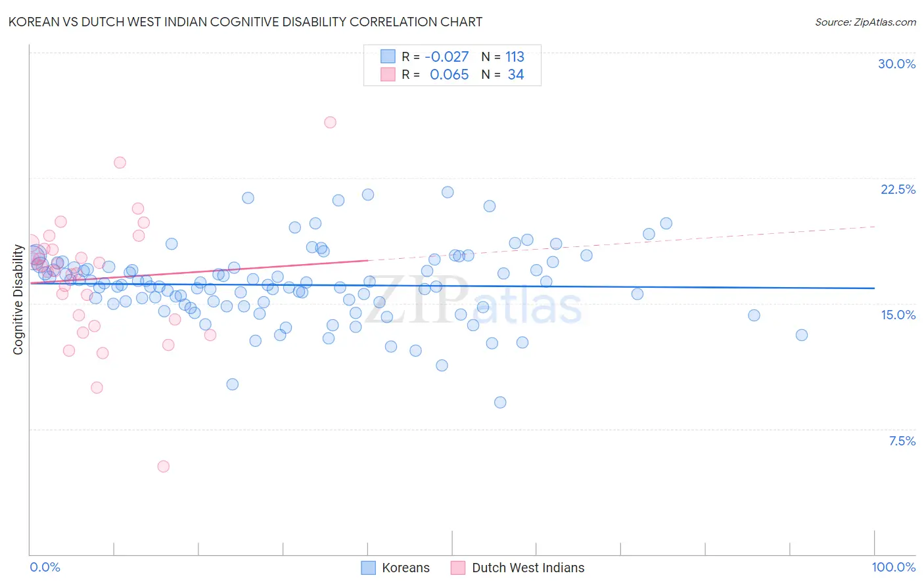Click the 0.0% x-axis label

tap(45, 567)
